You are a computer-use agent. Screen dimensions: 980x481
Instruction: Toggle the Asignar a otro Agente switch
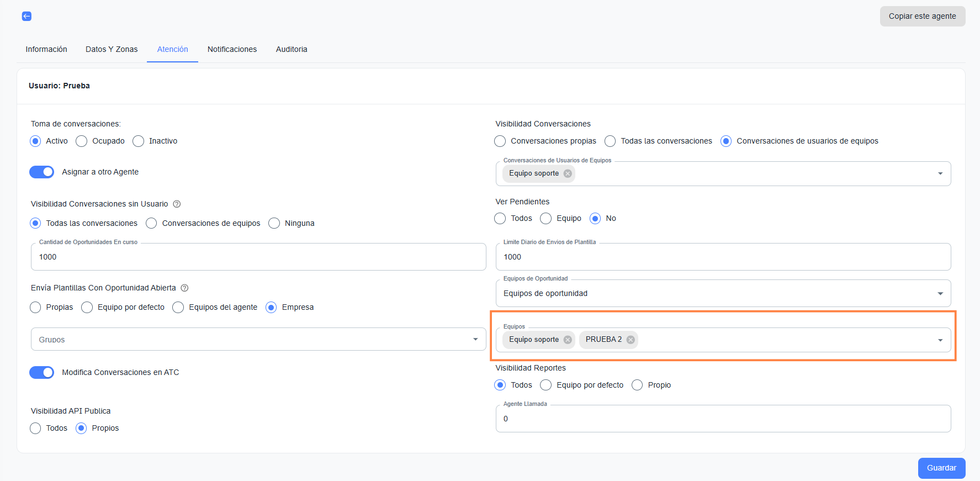[x=42, y=172]
